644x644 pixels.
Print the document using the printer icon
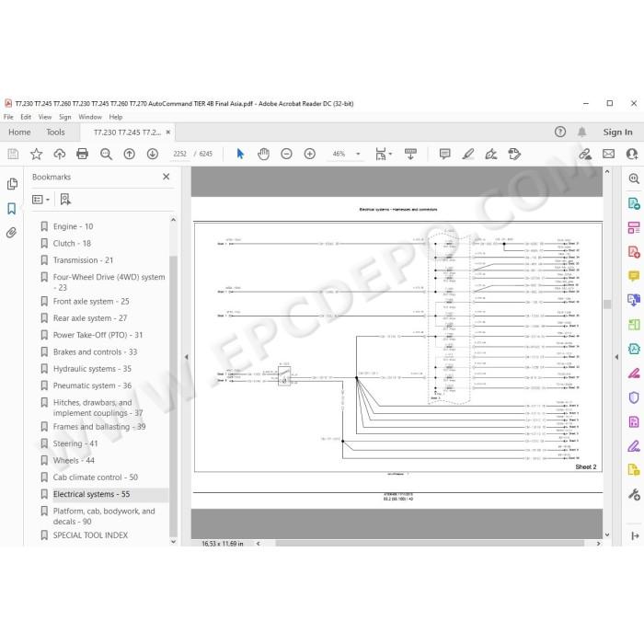(83, 154)
